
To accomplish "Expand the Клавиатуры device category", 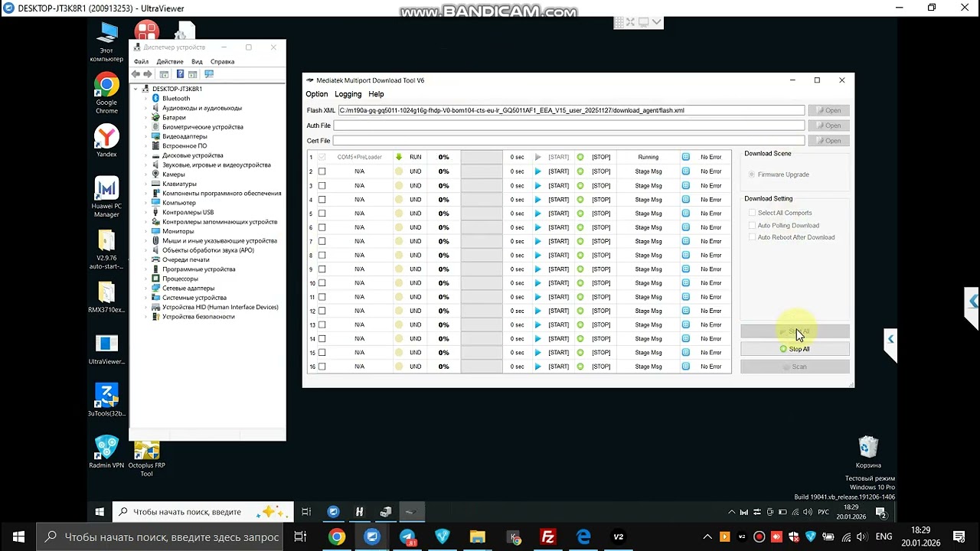I will (x=145, y=184).
